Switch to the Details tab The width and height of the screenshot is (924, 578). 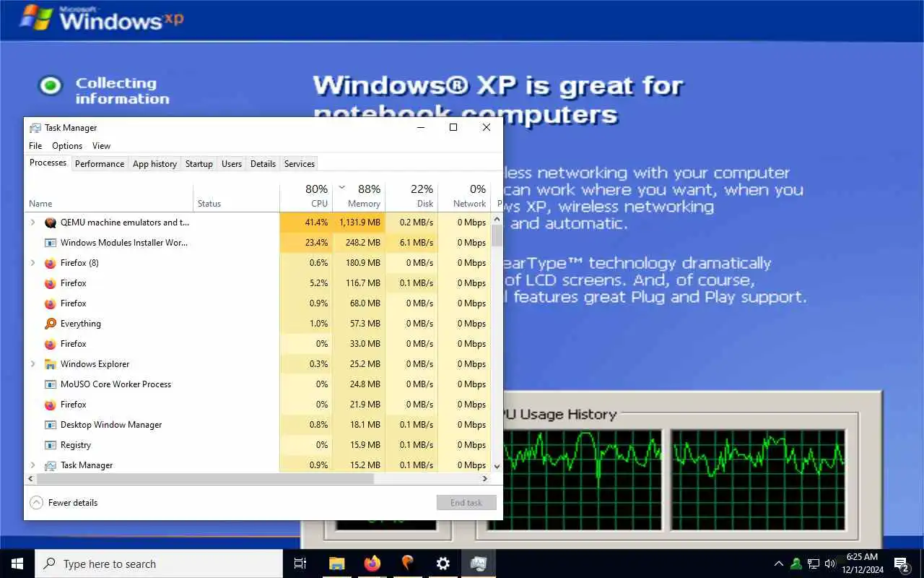(x=263, y=164)
